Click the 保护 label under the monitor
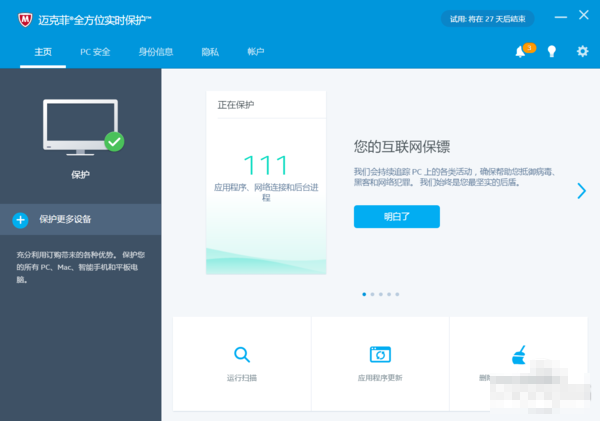The height and width of the screenshot is (421, 600). [x=80, y=175]
